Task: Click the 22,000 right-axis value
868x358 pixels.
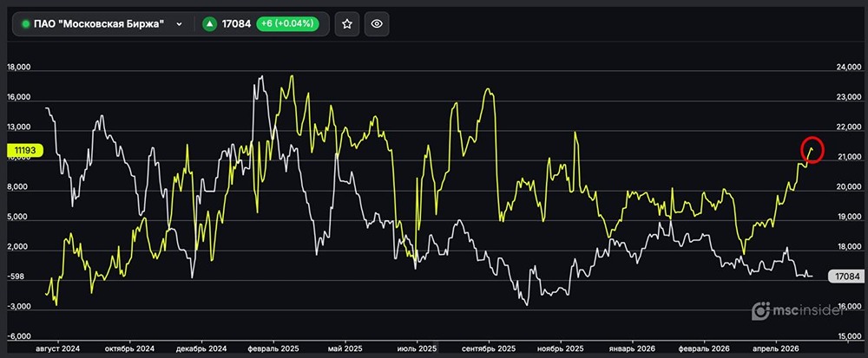Action: 849,127
